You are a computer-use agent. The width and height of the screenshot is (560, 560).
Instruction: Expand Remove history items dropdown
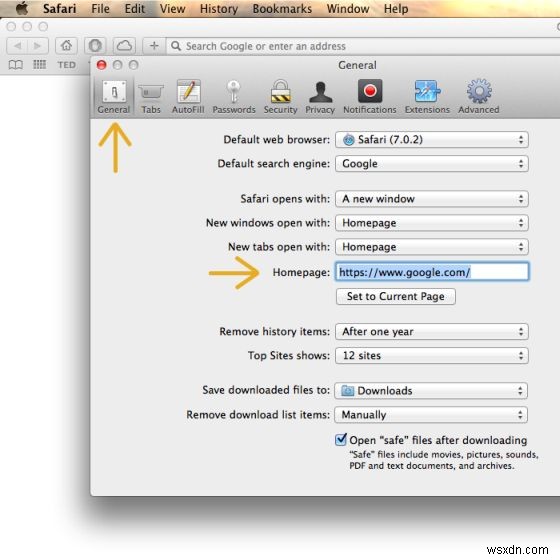tap(432, 331)
